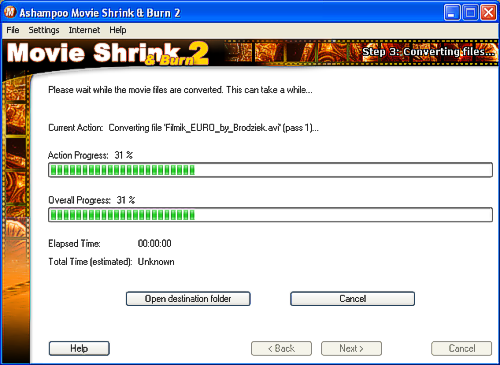Click the 'Total Time (estimated):' label
The width and height of the screenshot is (500, 365).
point(90,262)
